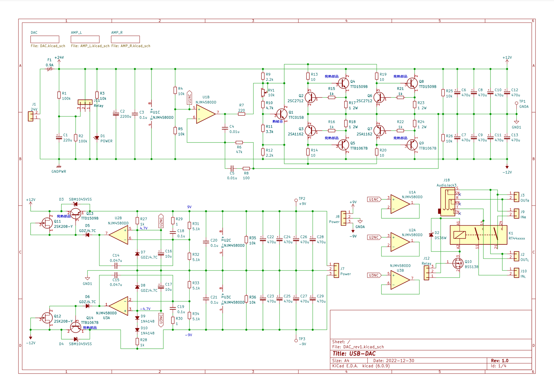Click the U2A op-amp symbol
Image resolution: width=554 pixels, height=392 pixels.
point(400,242)
